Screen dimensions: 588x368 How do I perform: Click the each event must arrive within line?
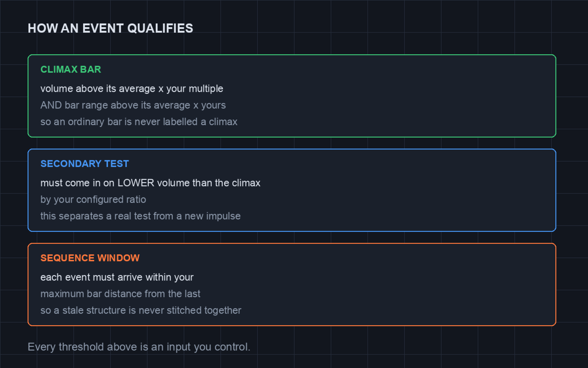(x=117, y=277)
